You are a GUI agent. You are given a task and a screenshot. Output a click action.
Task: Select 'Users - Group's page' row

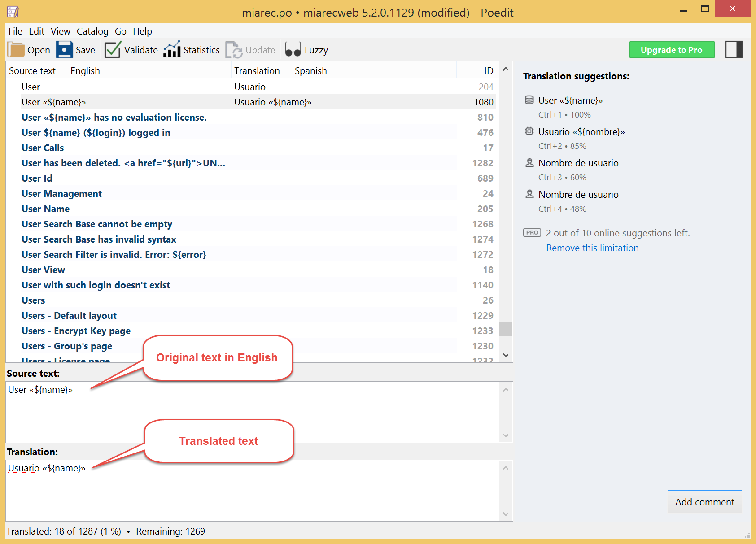tap(251, 346)
